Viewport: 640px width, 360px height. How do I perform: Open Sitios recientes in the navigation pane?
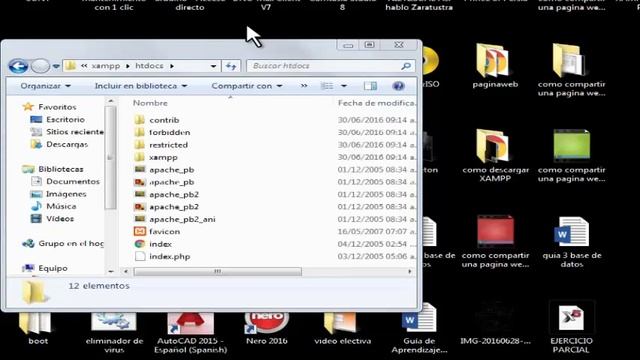click(x=75, y=132)
